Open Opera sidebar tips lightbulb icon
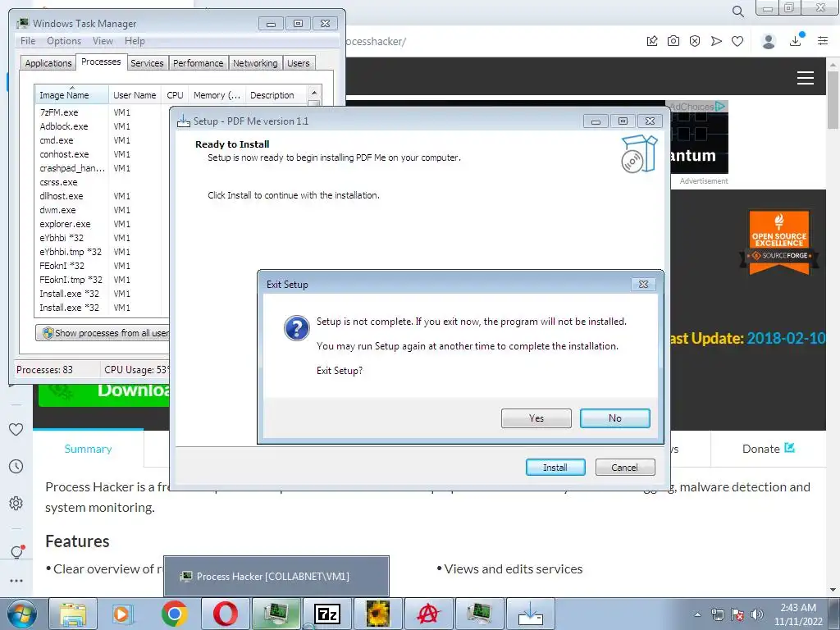The width and height of the screenshot is (840, 630). coord(17,551)
